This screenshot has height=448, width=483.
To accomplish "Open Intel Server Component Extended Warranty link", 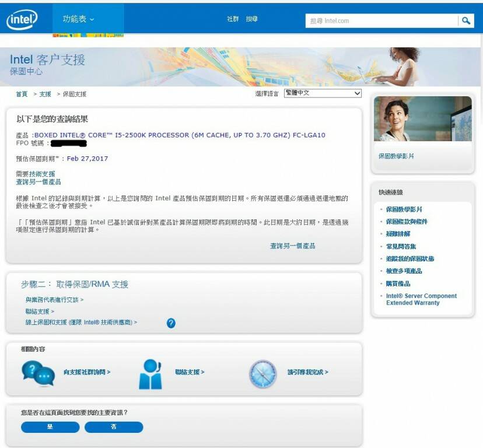I will point(421,299).
